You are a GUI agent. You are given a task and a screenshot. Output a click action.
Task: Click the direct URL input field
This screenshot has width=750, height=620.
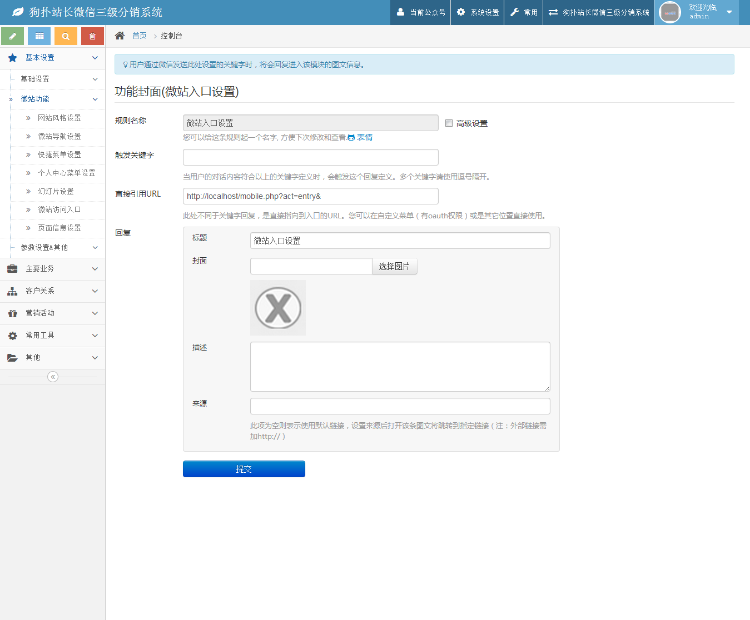(x=311, y=196)
